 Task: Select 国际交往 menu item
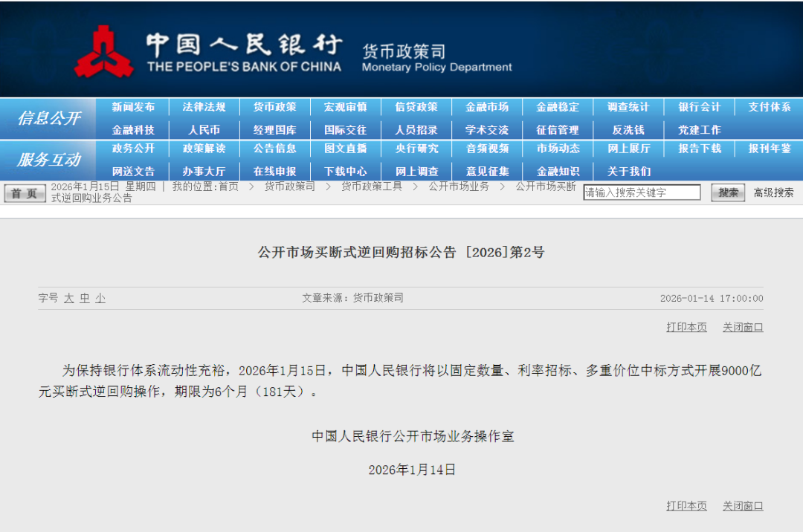click(x=345, y=130)
